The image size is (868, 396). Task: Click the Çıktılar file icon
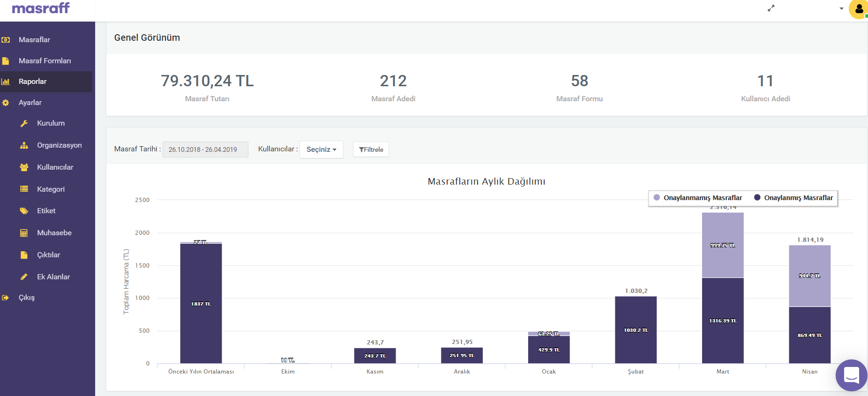pos(24,255)
